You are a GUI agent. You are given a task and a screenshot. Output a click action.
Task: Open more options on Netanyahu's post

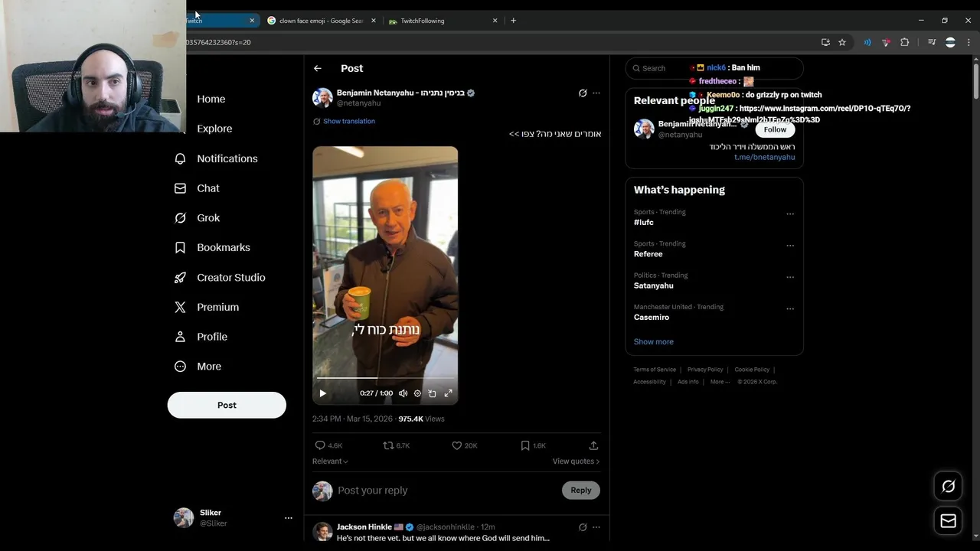(x=596, y=93)
